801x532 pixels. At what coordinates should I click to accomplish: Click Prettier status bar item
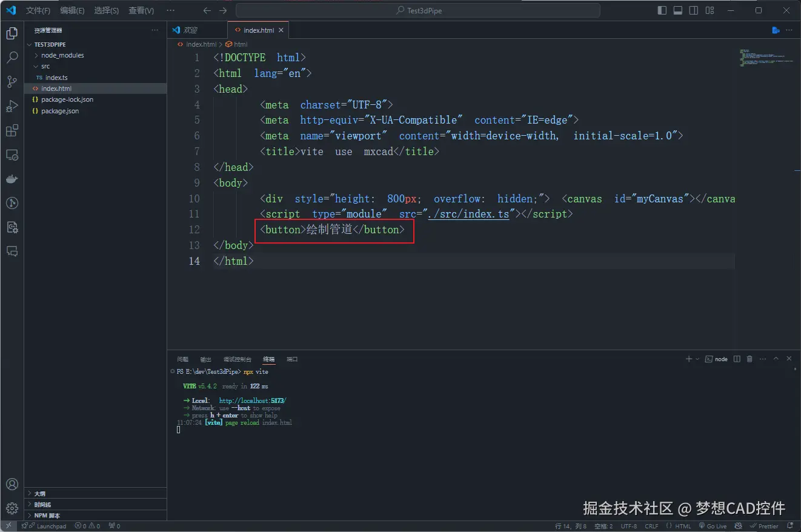(764, 526)
